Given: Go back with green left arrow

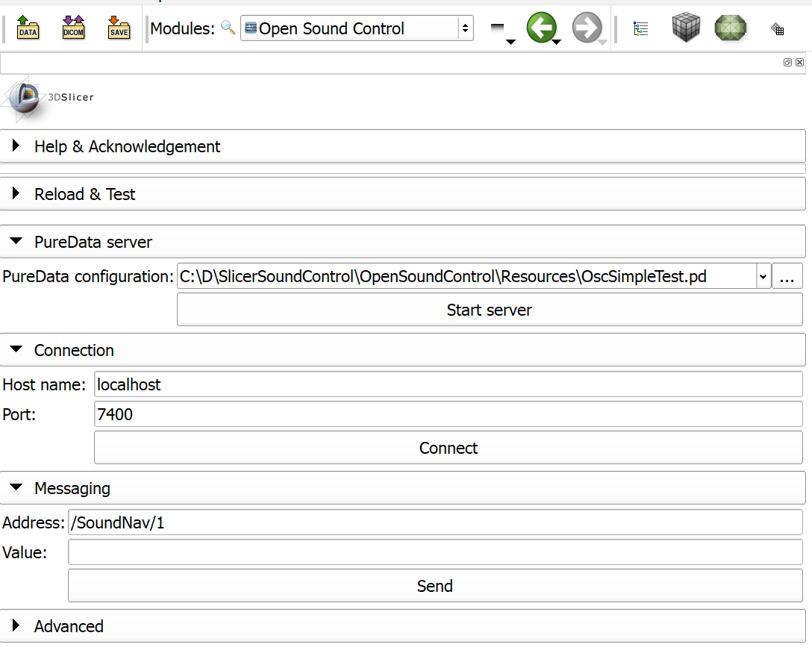Looking at the screenshot, I should (x=540, y=28).
